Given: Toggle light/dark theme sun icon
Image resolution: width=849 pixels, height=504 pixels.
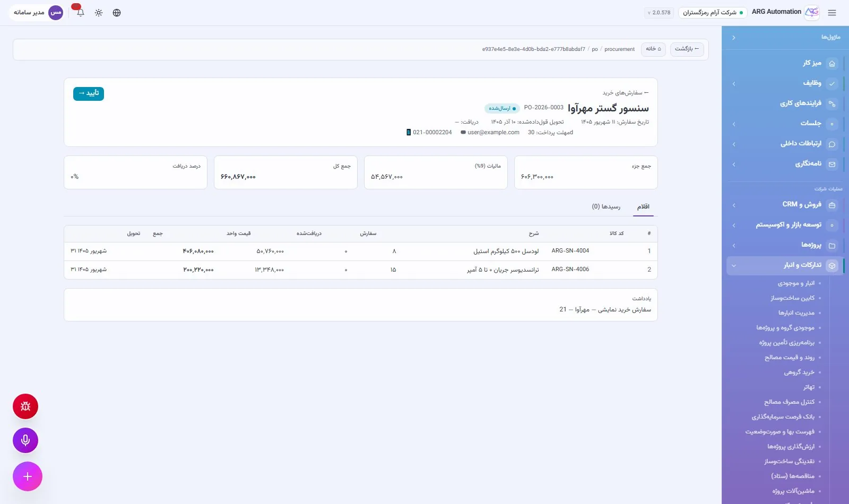Looking at the screenshot, I should pyautogui.click(x=99, y=13).
